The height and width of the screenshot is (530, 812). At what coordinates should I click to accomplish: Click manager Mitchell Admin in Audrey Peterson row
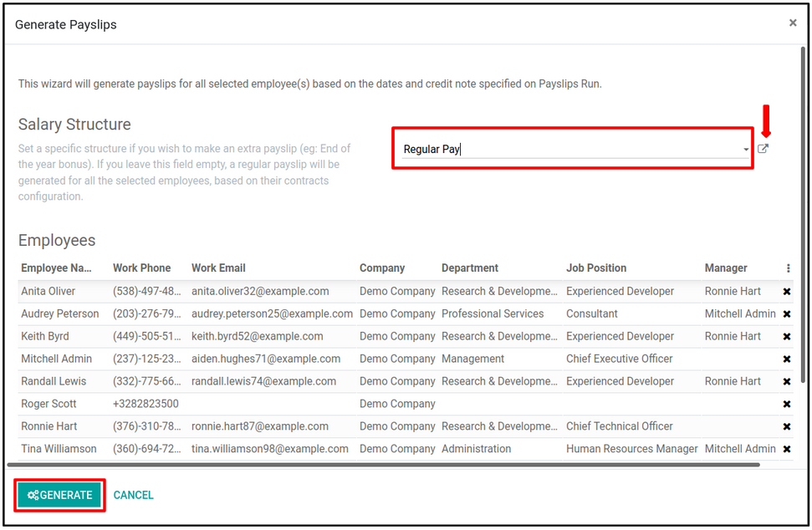coord(740,313)
